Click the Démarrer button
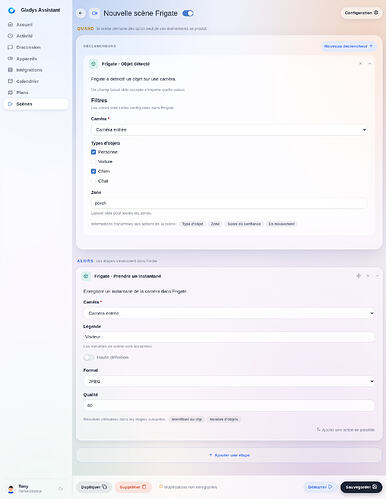The image size is (386, 499). pos(320,487)
